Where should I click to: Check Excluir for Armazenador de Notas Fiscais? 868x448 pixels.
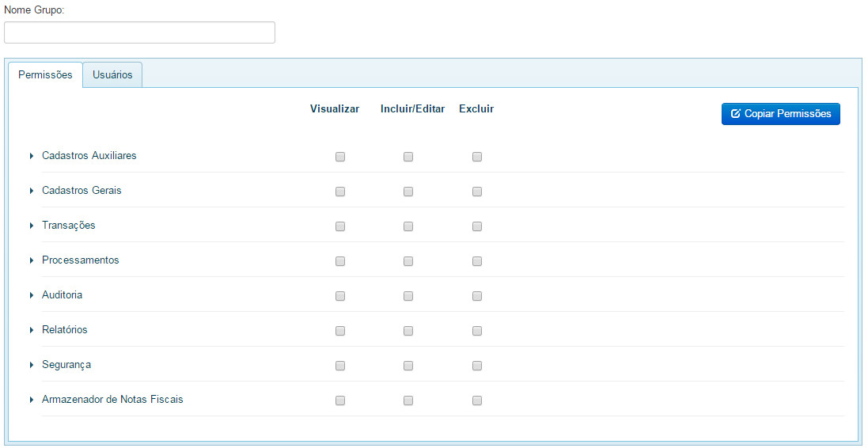477,401
